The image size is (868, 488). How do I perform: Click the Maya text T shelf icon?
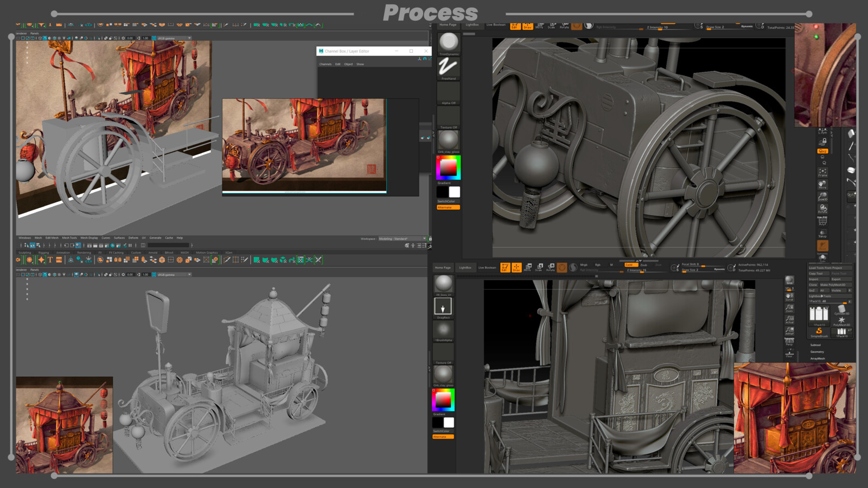(x=50, y=260)
